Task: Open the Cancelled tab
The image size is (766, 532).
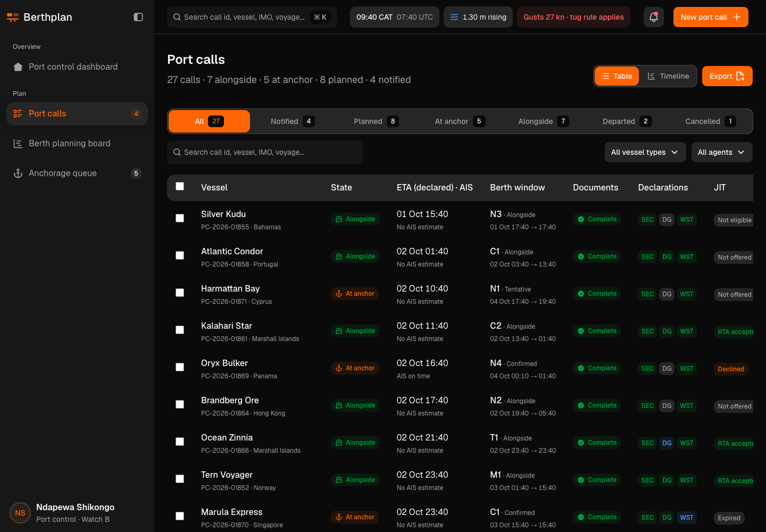Action: click(x=710, y=121)
